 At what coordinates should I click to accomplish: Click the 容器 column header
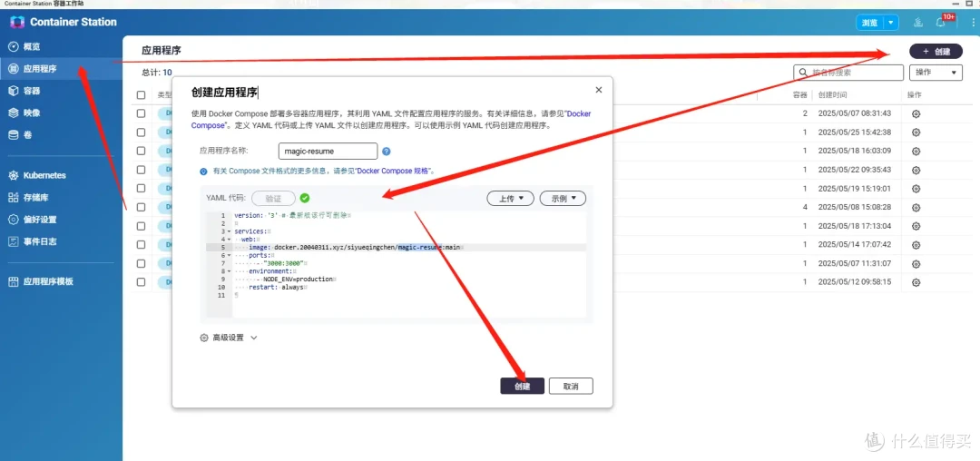click(x=800, y=95)
